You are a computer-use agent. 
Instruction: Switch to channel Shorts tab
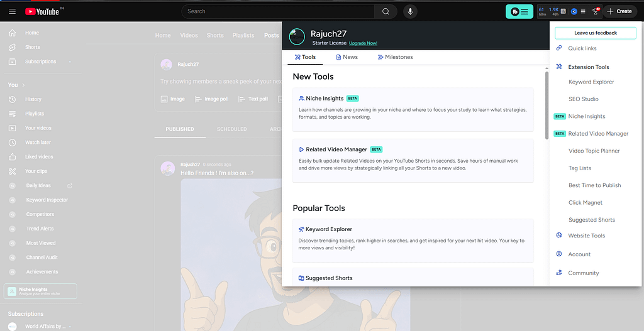[x=215, y=35]
